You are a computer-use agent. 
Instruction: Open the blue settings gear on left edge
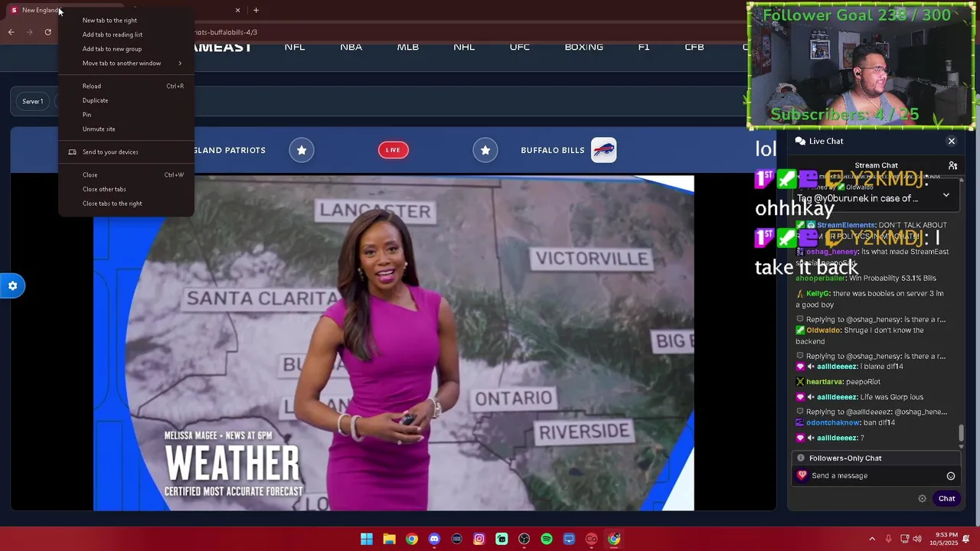pos(12,286)
